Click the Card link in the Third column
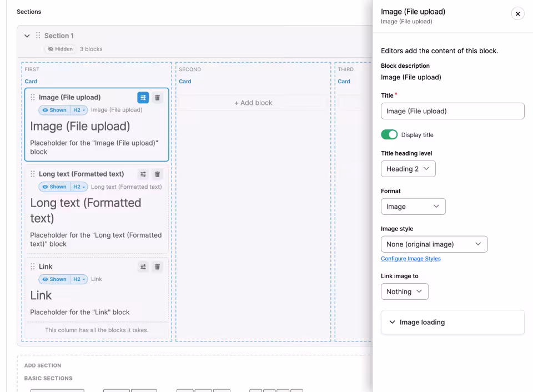Image resolution: width=533 pixels, height=392 pixels. [x=344, y=82]
